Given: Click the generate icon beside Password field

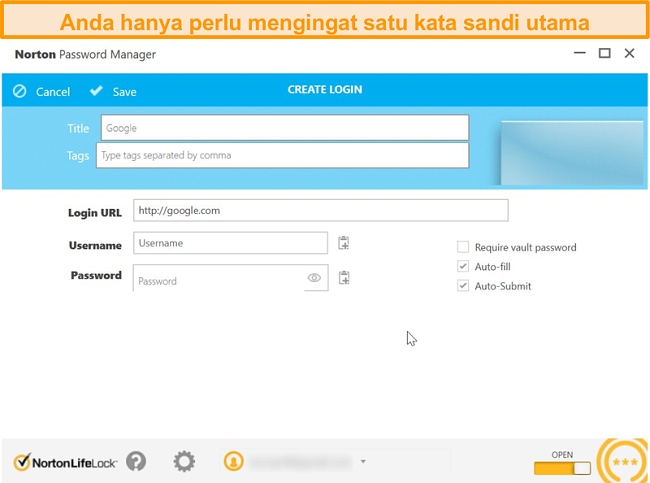Looking at the screenshot, I should tap(344, 278).
